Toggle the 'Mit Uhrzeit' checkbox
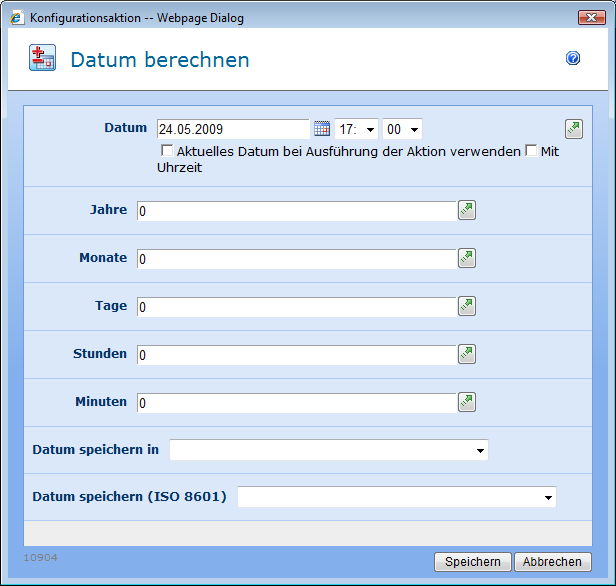The width and height of the screenshot is (616, 586). click(x=531, y=152)
